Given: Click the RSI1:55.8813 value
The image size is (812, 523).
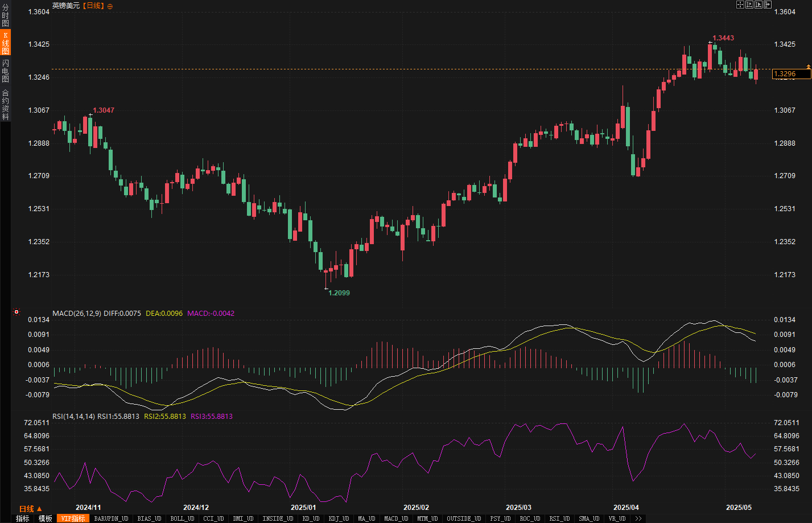Looking at the screenshot, I should [118, 417].
